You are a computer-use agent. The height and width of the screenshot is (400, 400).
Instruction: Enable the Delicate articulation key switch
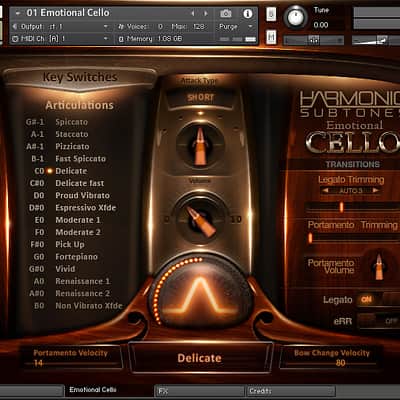coord(50,171)
